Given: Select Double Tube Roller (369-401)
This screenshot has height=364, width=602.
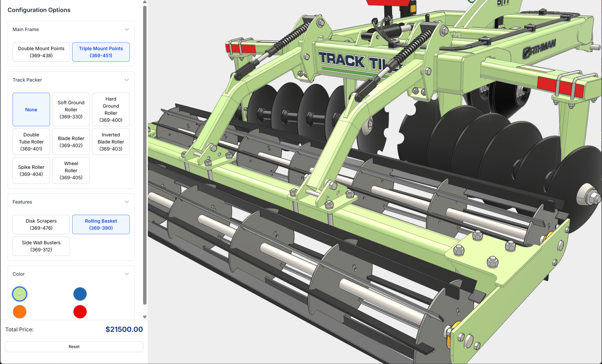Looking at the screenshot, I should (31, 142).
